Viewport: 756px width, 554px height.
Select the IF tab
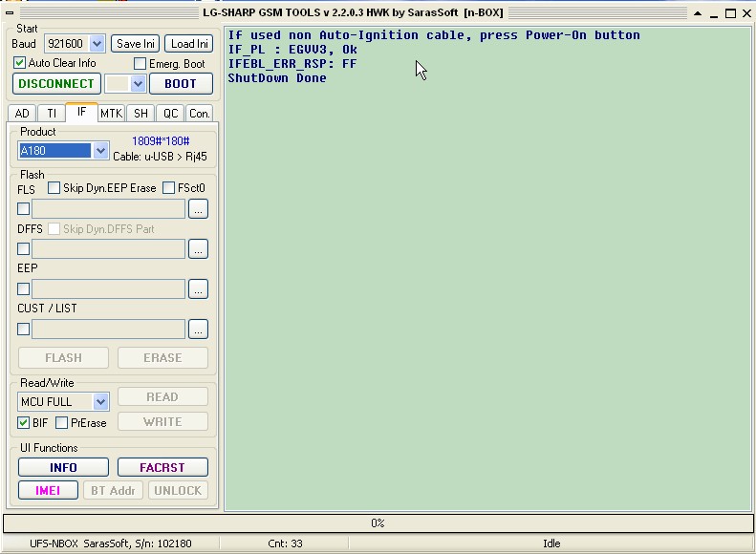[81, 113]
